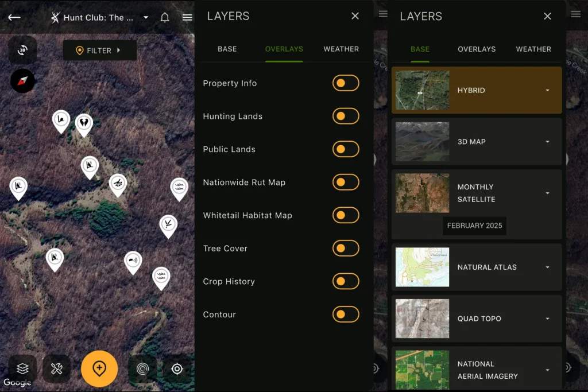Screen dimensions: 588x392
Task: Select the crossed twig rub marker
Action: (x=168, y=226)
